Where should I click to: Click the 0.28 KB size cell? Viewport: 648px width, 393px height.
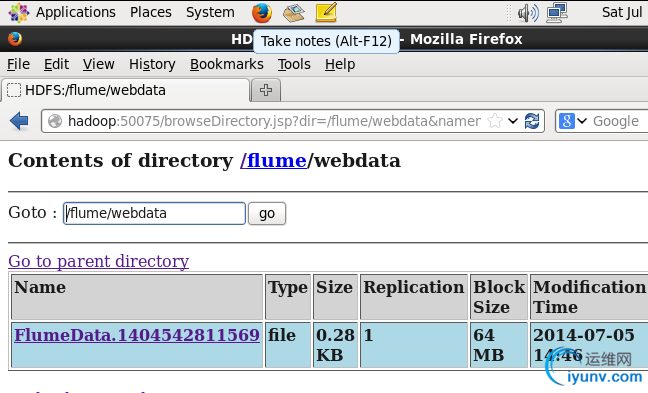(x=335, y=345)
